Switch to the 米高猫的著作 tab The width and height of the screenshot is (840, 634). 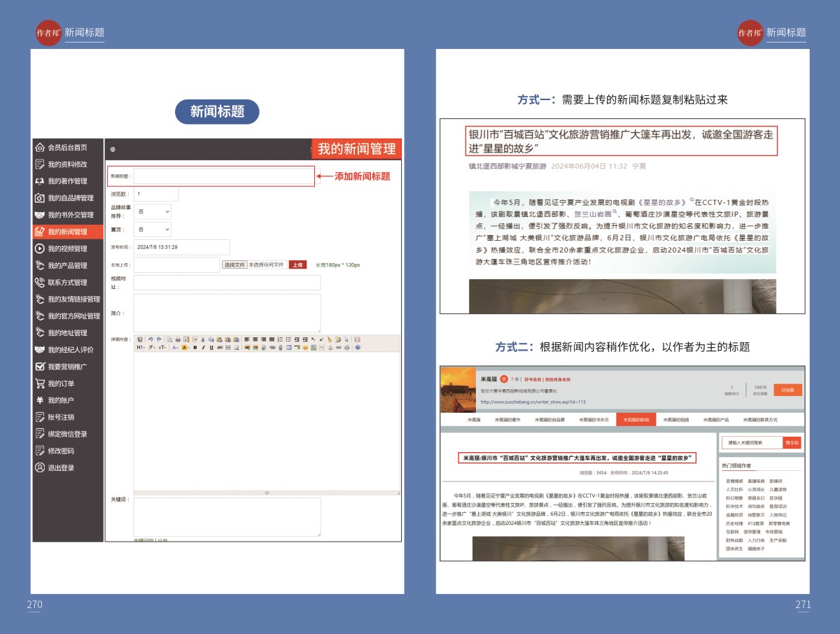click(507, 420)
